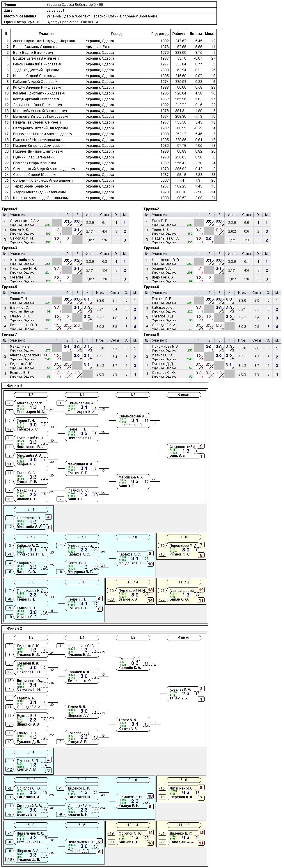
Task: Click Игры column header in Группа-2 table
Action: pos(232,215)
